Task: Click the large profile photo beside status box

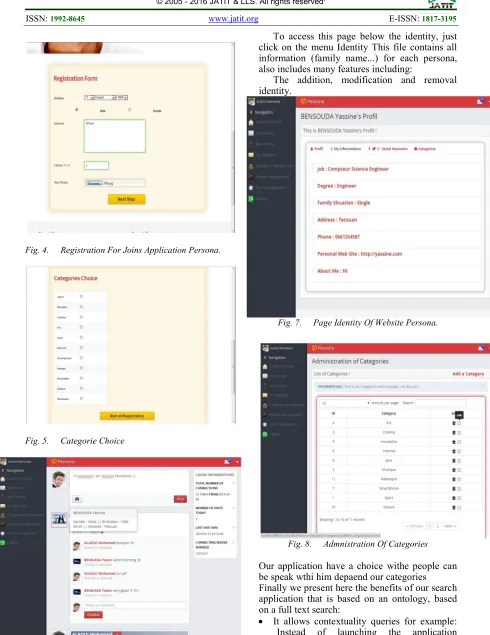Action: (x=59, y=479)
